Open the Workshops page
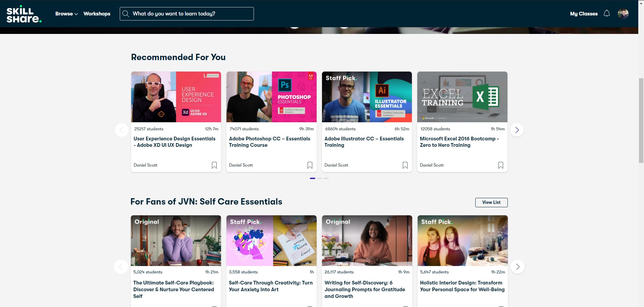644x307 pixels. pos(97,14)
